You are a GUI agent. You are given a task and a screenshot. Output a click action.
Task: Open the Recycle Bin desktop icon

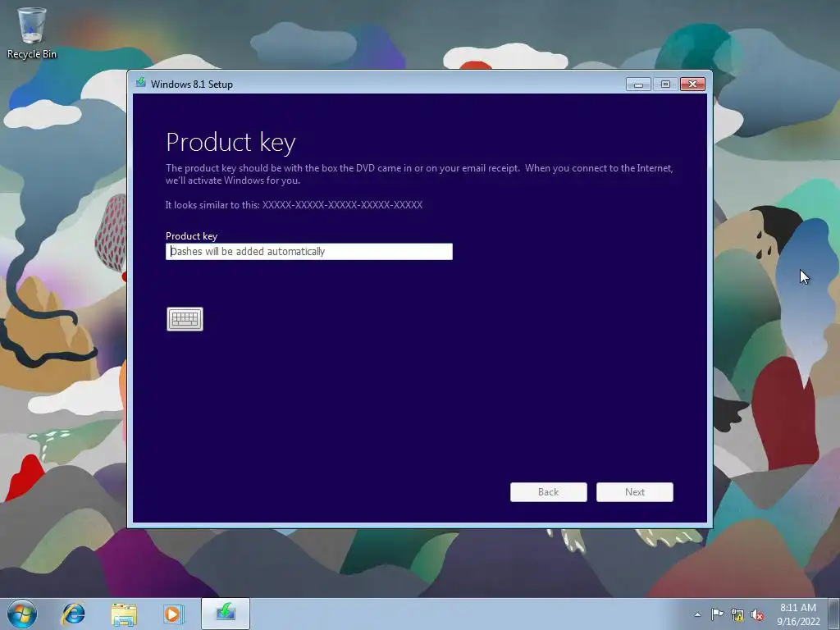[x=32, y=33]
